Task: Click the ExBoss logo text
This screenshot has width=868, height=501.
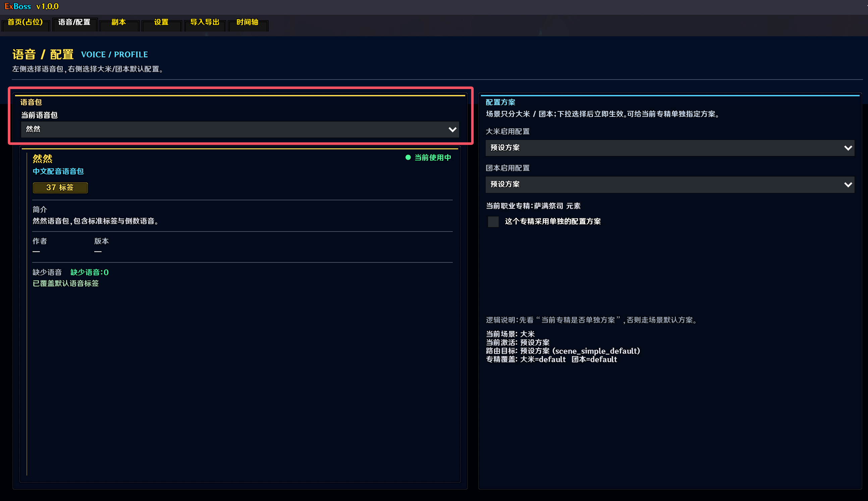Action: (x=17, y=6)
